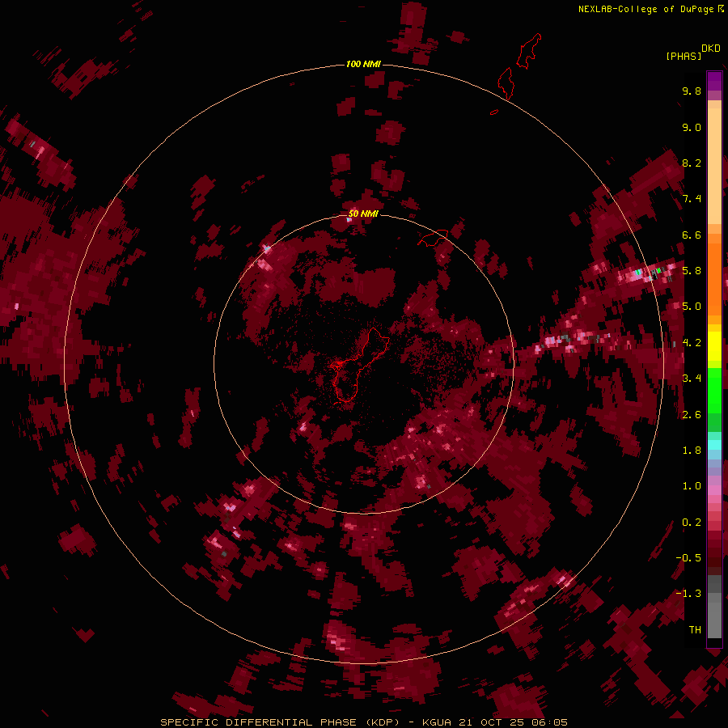Click the 7.4 scale value
Image resolution: width=728 pixels, height=728 pixels.
(x=692, y=199)
